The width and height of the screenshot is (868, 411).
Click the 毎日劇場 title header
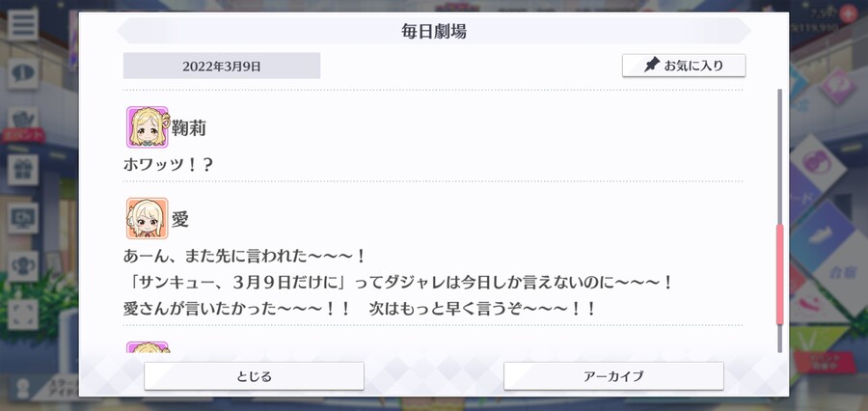click(434, 31)
